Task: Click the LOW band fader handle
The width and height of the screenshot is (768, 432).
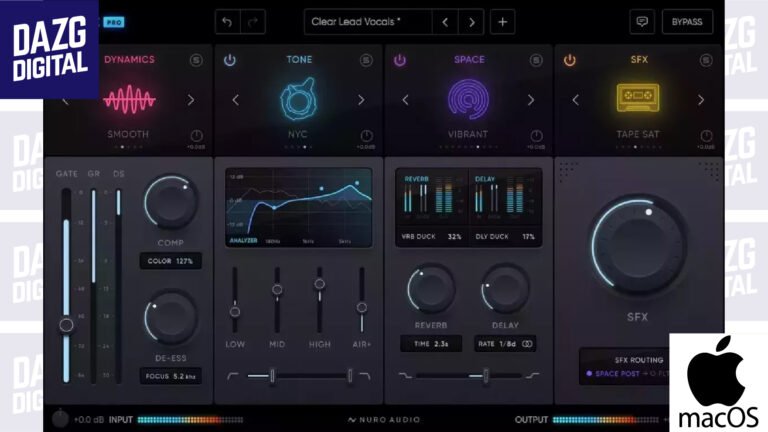Action: [235, 312]
